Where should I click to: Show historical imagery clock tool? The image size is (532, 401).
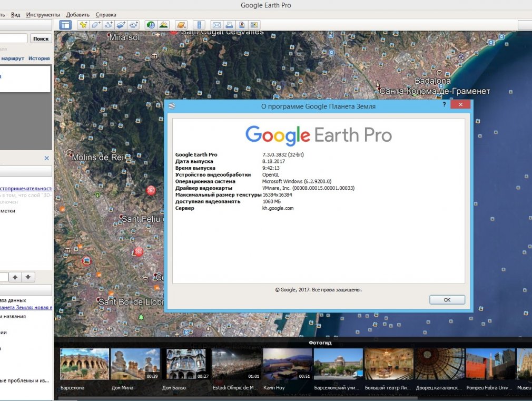click(151, 25)
